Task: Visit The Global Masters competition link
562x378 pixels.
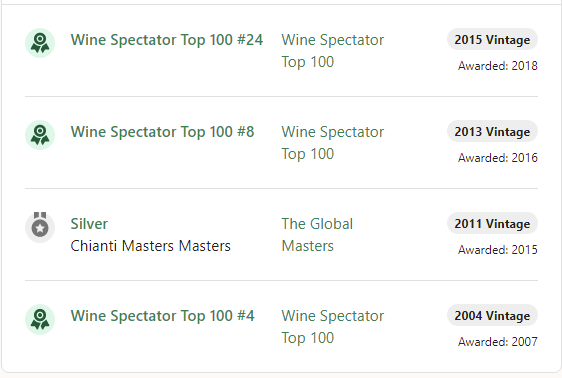Action: 317,235
